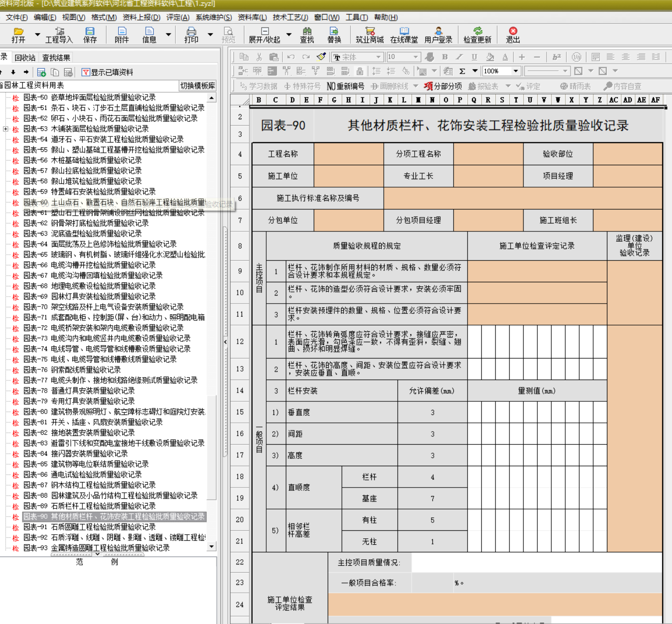Open the 信息 info tool
Screen dimensions: 672x624
click(149, 35)
